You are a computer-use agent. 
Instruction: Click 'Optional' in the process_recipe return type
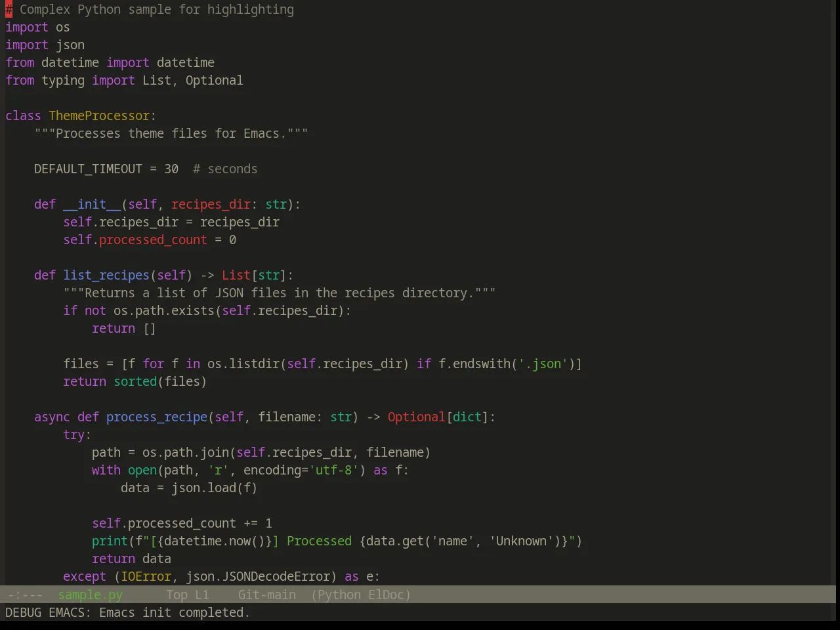[417, 417]
